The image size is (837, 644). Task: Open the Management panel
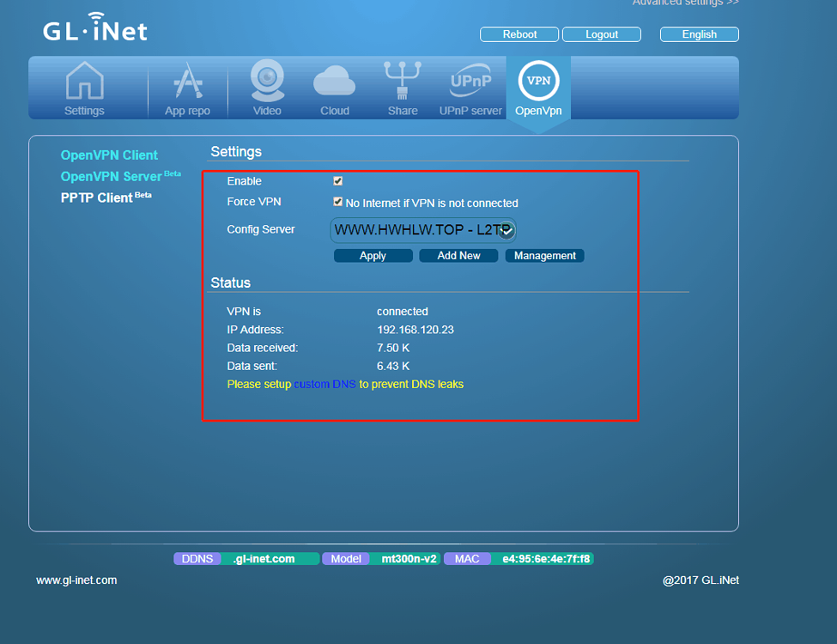tap(544, 255)
